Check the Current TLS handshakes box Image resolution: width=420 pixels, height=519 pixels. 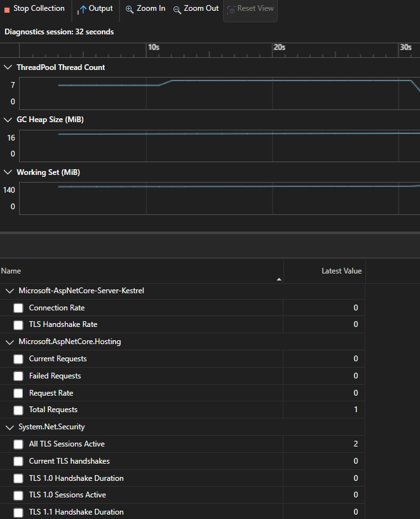(x=18, y=461)
